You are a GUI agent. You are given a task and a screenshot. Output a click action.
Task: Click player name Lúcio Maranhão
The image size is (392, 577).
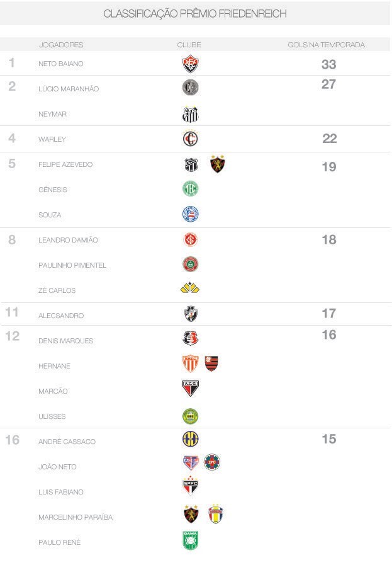pyautogui.click(x=69, y=89)
